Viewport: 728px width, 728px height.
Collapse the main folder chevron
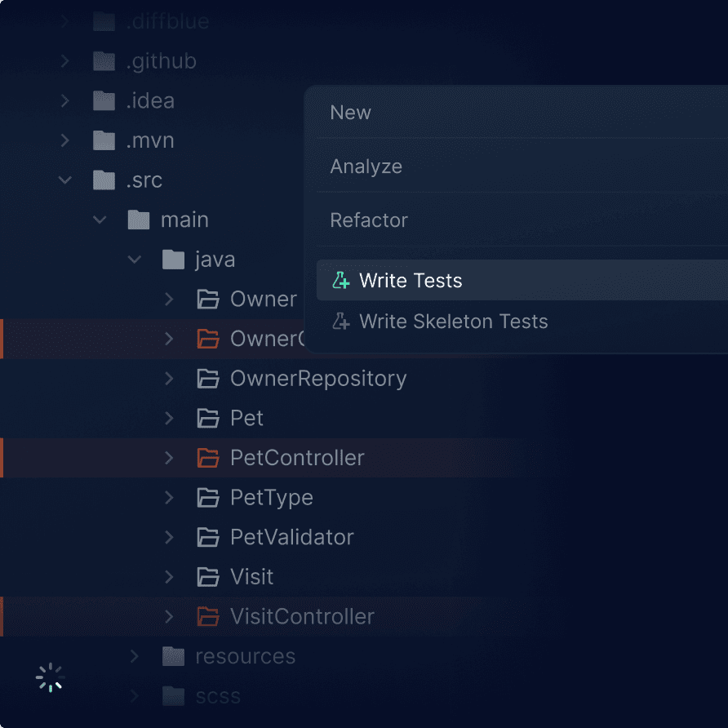[100, 220]
